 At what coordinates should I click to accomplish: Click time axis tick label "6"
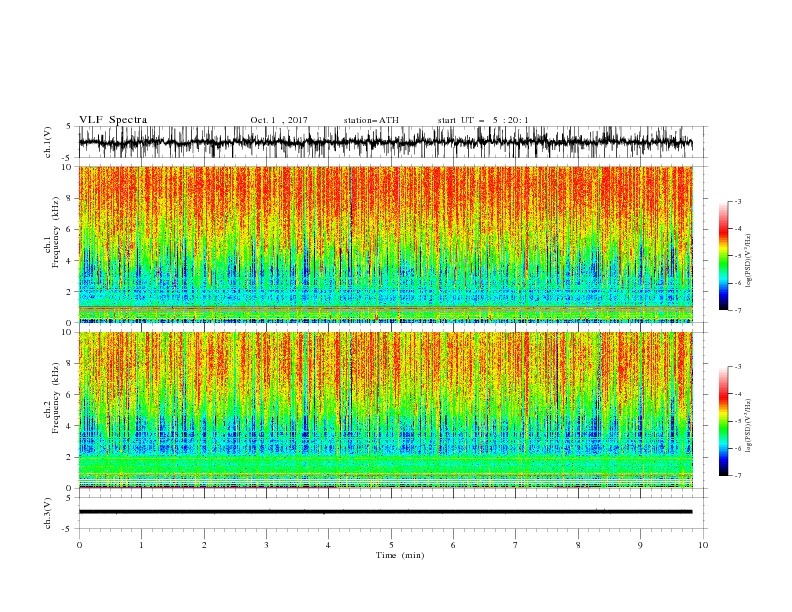453,545
